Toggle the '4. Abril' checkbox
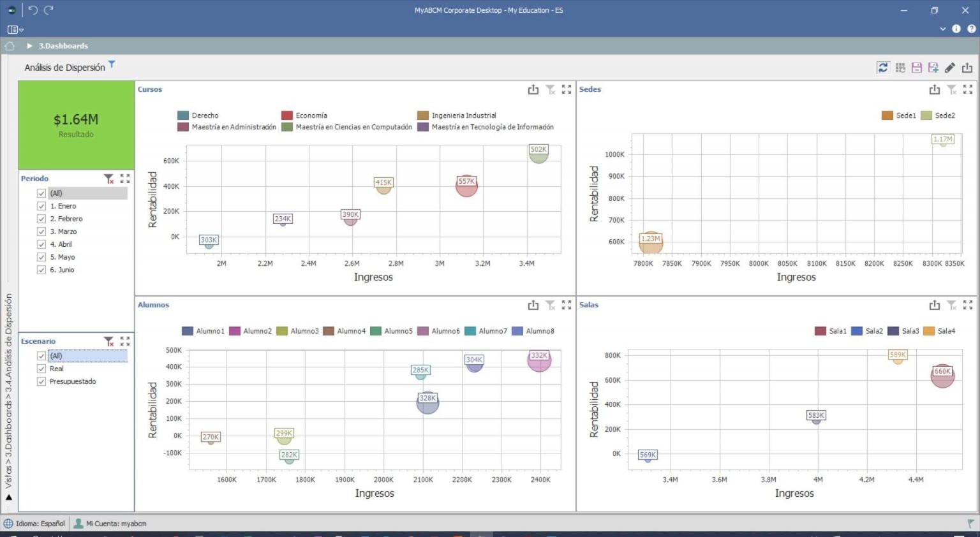980x537 pixels. tap(41, 244)
